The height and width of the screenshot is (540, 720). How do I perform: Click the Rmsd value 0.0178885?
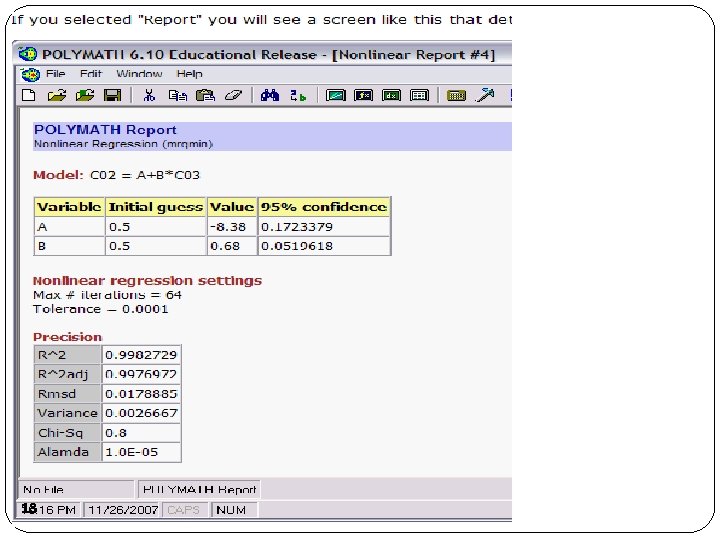(x=141, y=394)
